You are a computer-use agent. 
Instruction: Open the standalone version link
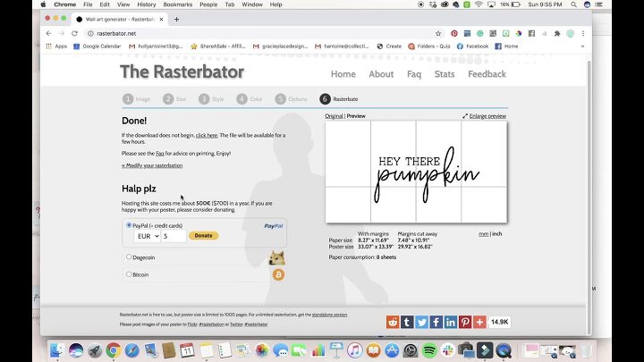329,315
